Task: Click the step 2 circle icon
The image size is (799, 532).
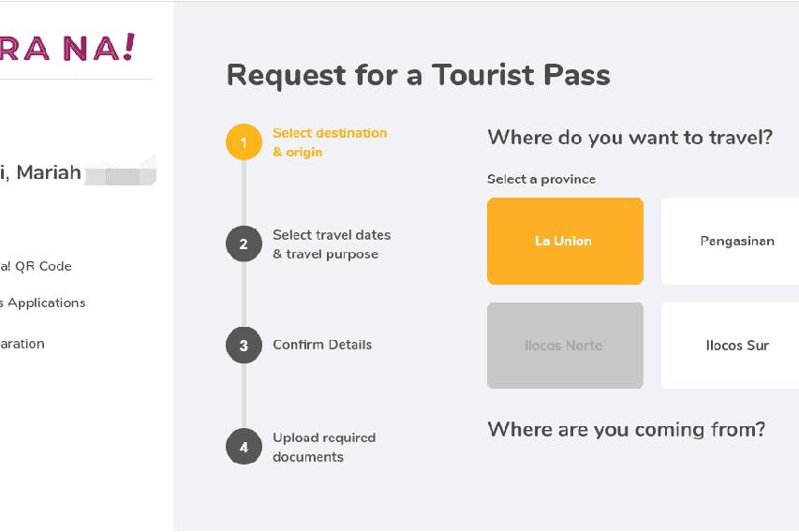Action: click(x=244, y=244)
